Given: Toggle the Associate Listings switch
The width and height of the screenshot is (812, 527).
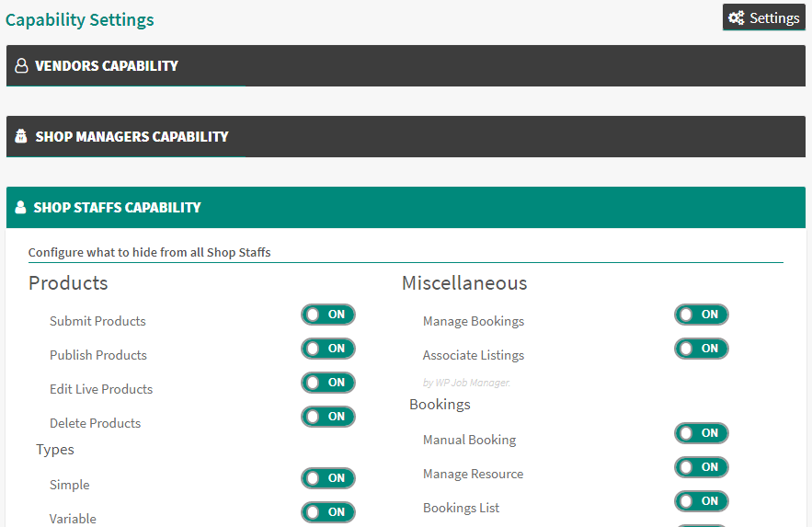Looking at the screenshot, I should point(701,349).
